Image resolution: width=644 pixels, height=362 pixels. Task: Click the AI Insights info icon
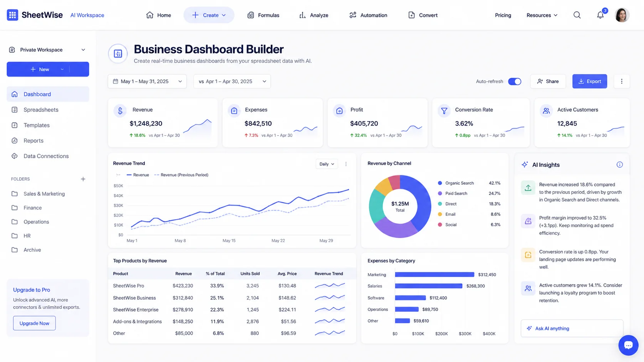click(619, 165)
